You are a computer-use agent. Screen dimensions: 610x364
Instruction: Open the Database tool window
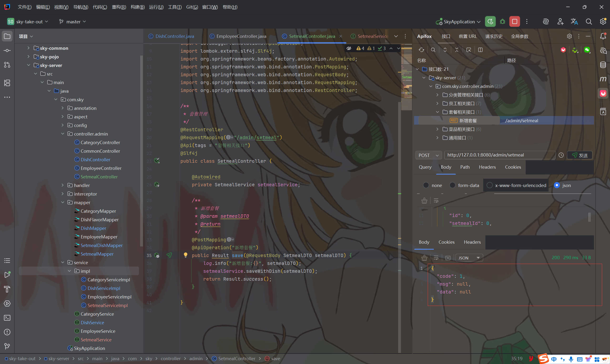603,65
